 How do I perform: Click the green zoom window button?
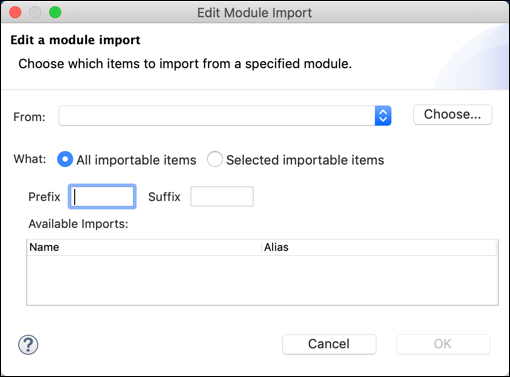point(55,12)
